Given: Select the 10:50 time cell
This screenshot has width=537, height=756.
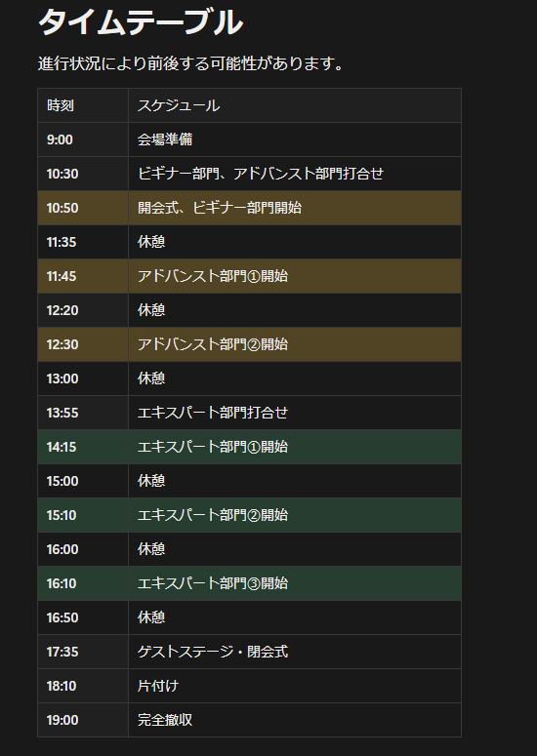Looking at the screenshot, I should point(83,208).
